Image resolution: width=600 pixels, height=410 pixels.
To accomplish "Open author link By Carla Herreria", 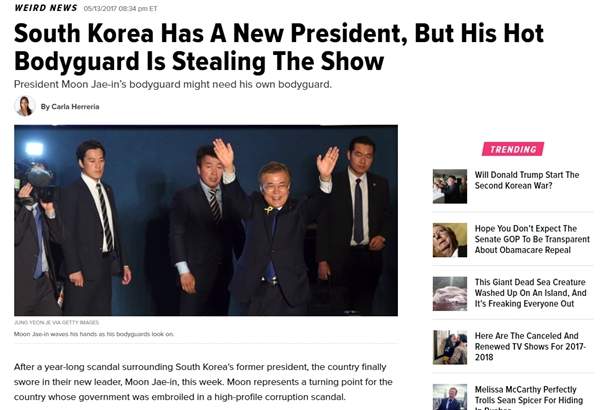I will 70,107.
